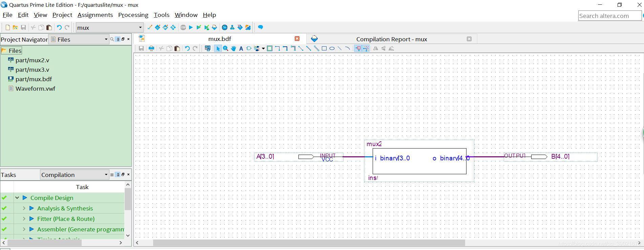Click the Flip Vertical icon
Screen dimensions: 644x250
(x=383, y=48)
